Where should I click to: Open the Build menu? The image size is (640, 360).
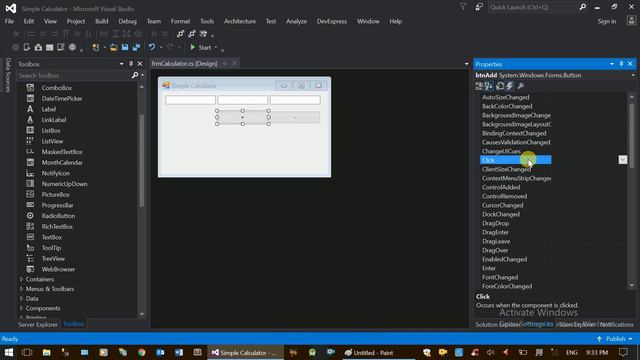[x=102, y=21]
